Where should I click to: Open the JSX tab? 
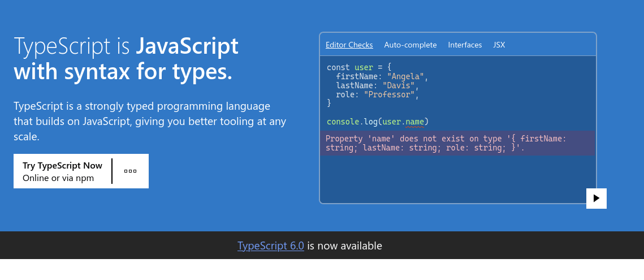pyautogui.click(x=499, y=45)
